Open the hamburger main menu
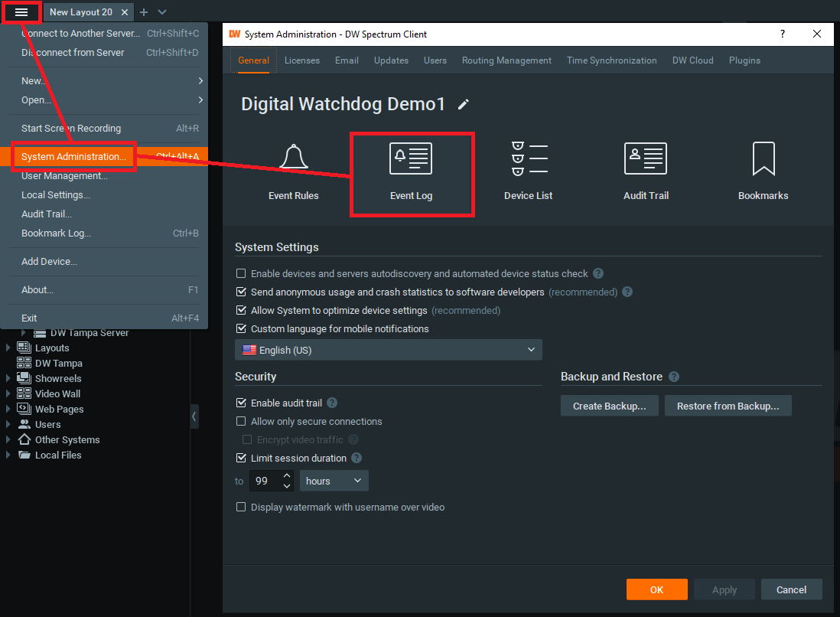840x617 pixels. coord(21,11)
